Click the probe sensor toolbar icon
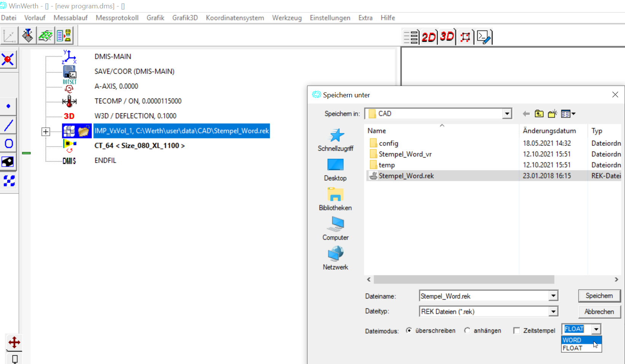 [x=27, y=36]
